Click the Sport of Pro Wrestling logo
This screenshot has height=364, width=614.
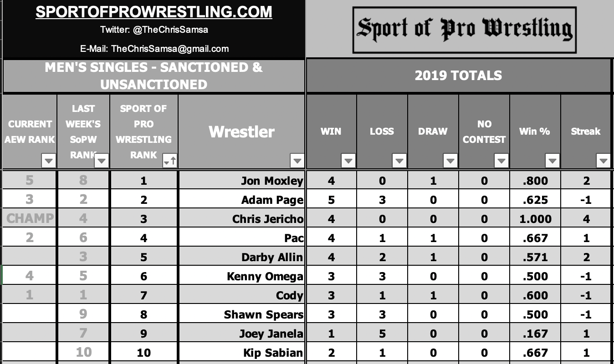pyautogui.click(x=465, y=29)
